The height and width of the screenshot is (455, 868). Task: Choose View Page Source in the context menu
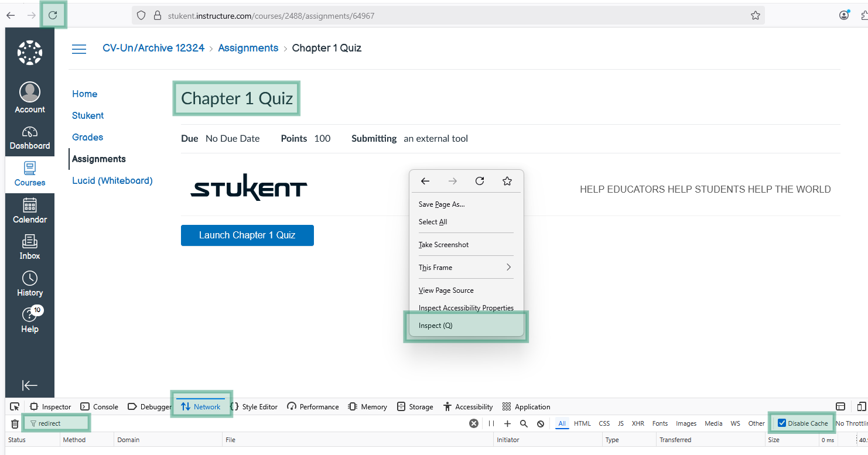click(x=466, y=290)
